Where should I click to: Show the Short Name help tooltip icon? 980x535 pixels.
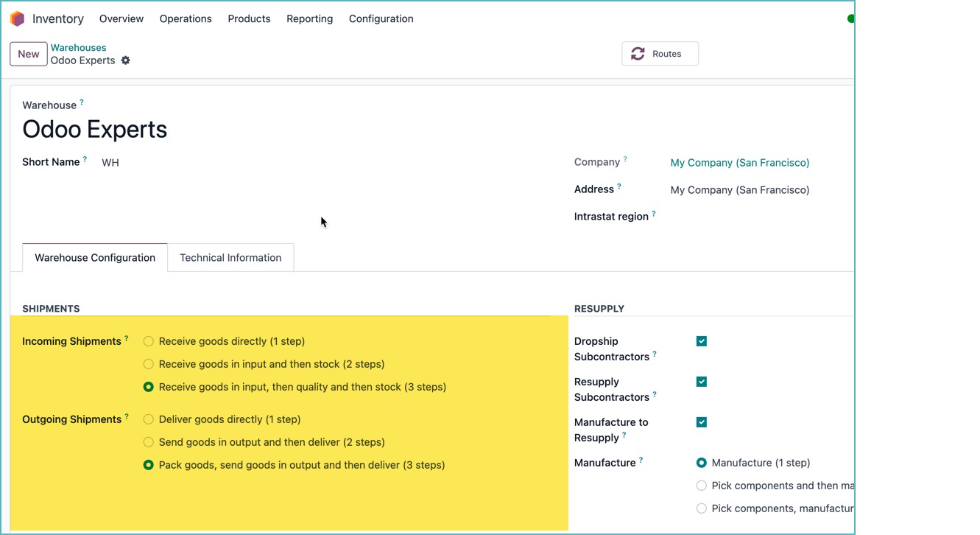(85, 159)
